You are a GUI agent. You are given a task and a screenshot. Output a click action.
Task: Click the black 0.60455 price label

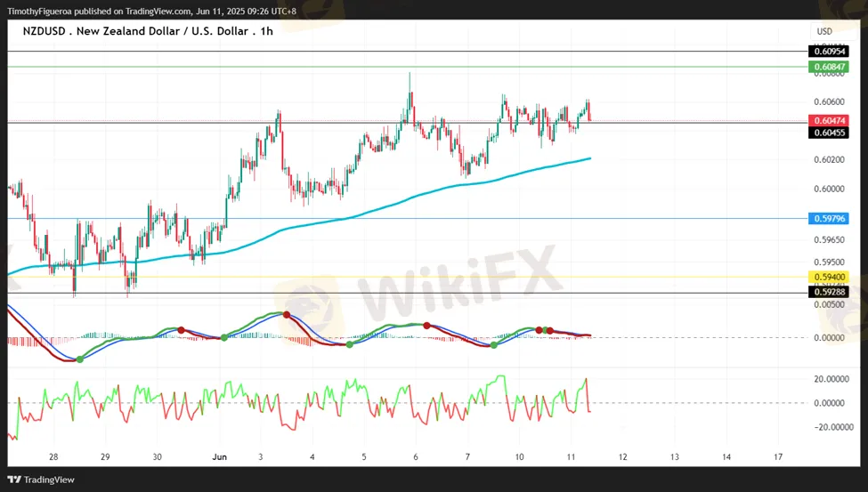point(828,133)
